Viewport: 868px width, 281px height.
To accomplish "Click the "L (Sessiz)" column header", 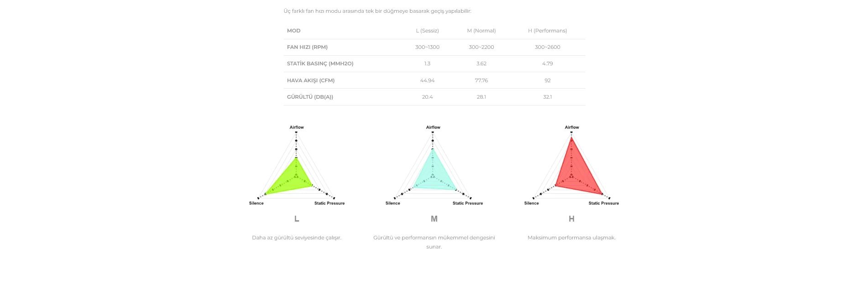I will (x=427, y=31).
